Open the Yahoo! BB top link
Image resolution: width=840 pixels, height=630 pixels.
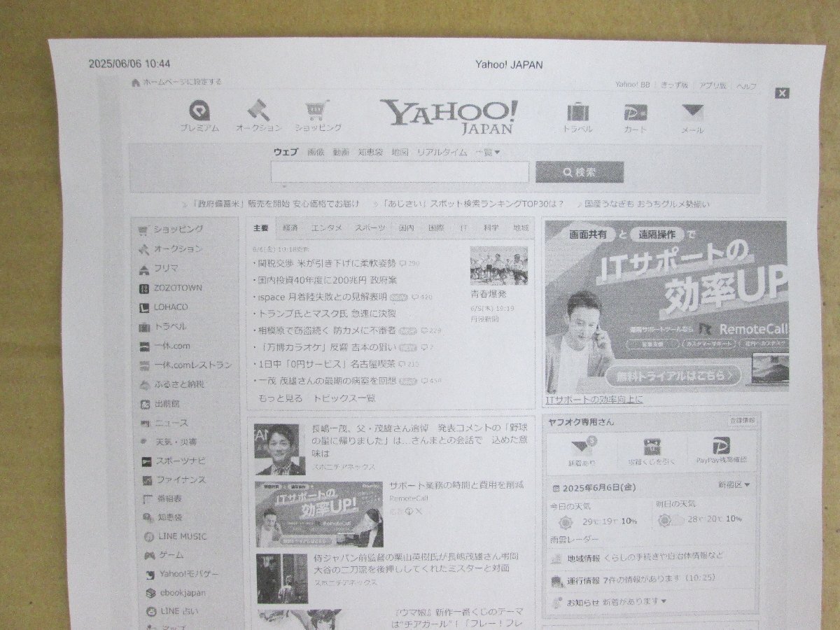pos(633,85)
